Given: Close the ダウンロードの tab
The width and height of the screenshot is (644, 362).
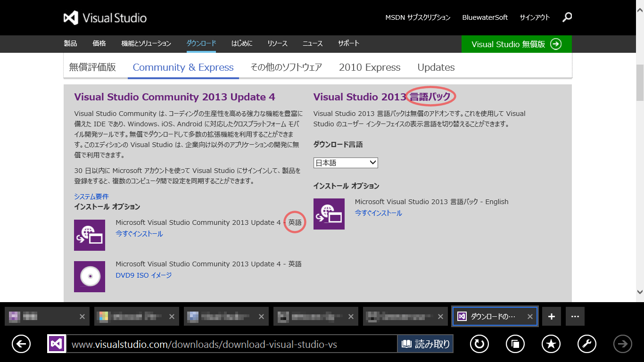Looking at the screenshot, I should coord(530,317).
